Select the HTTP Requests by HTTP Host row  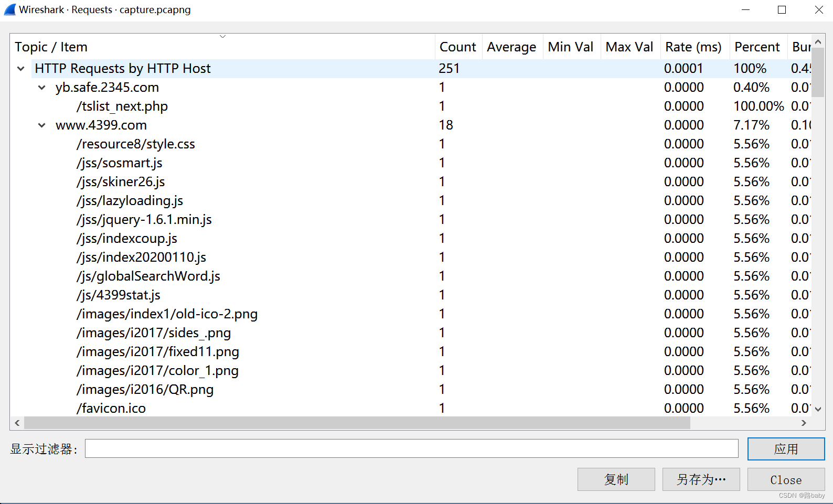point(411,69)
